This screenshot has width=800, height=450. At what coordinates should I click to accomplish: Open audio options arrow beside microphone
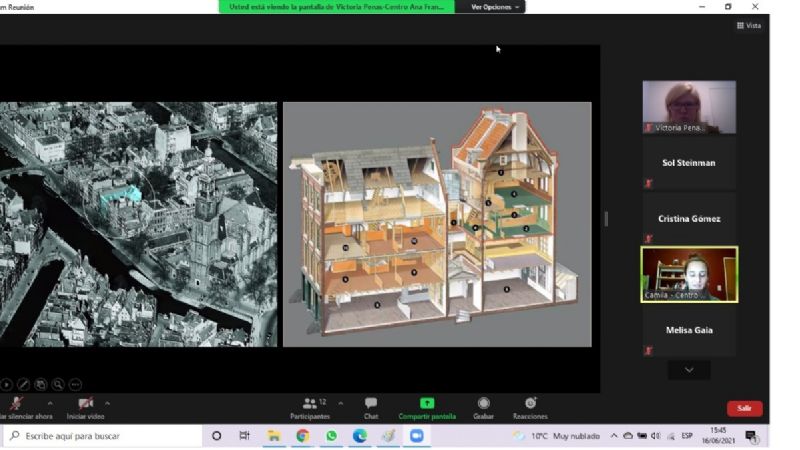pyautogui.click(x=50, y=403)
